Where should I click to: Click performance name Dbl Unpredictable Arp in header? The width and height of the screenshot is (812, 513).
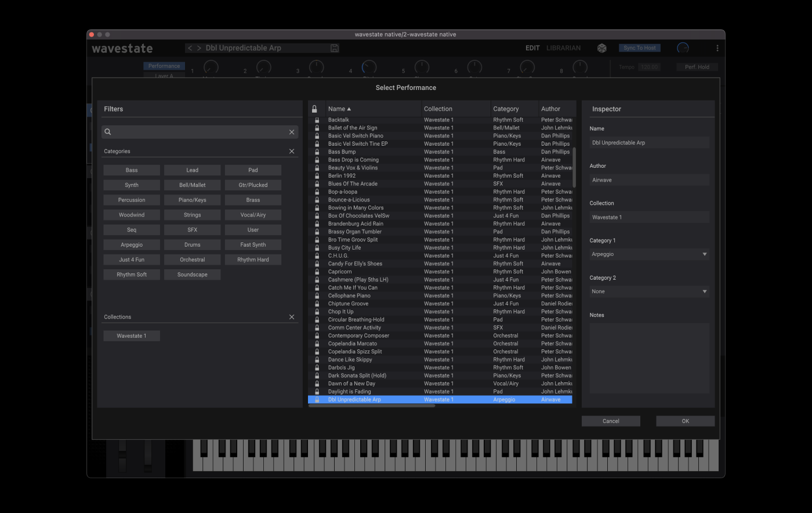(x=243, y=48)
